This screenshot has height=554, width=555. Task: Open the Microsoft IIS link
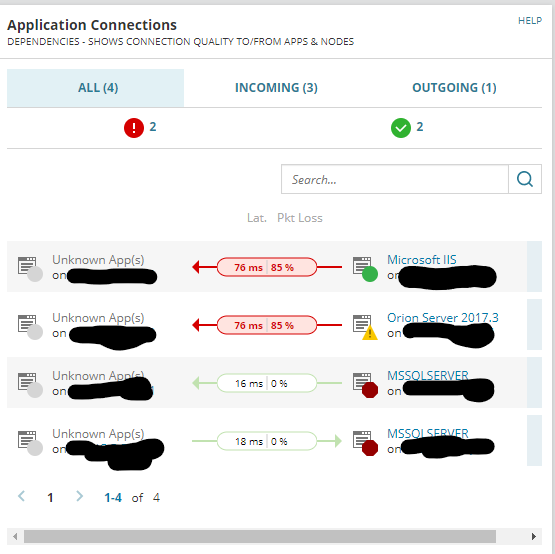(x=422, y=260)
